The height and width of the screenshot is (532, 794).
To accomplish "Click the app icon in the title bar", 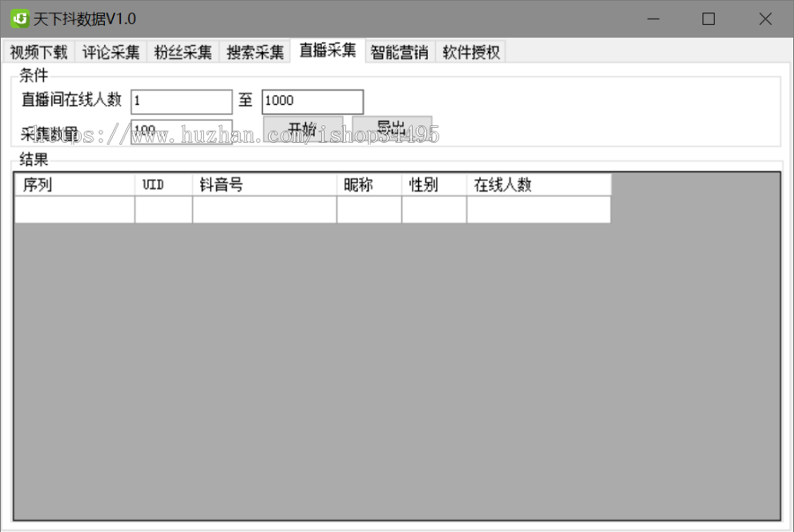I will 19,19.
